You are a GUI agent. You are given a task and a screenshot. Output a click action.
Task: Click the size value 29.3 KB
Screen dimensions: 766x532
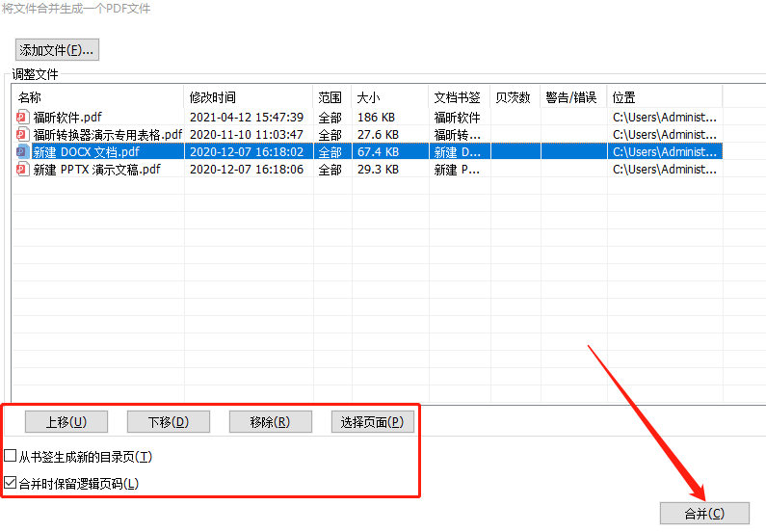point(378,170)
